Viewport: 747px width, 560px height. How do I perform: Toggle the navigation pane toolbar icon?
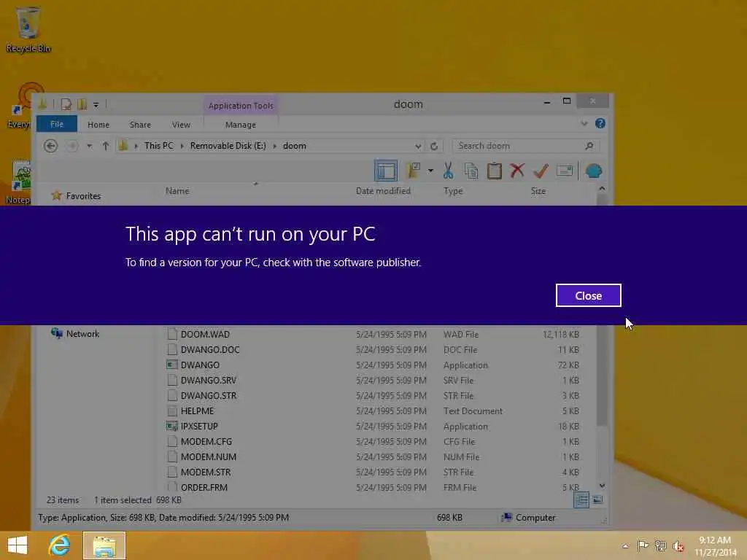(385, 171)
